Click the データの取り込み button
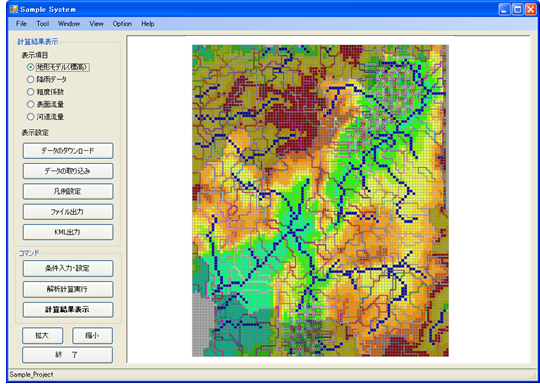Screen dimensions: 540x384 [x=68, y=171]
